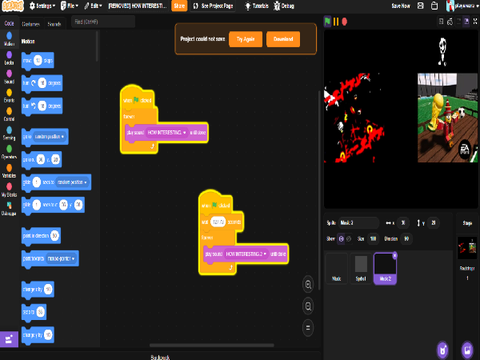
Task: Open the File menu
Action: (x=69, y=6)
